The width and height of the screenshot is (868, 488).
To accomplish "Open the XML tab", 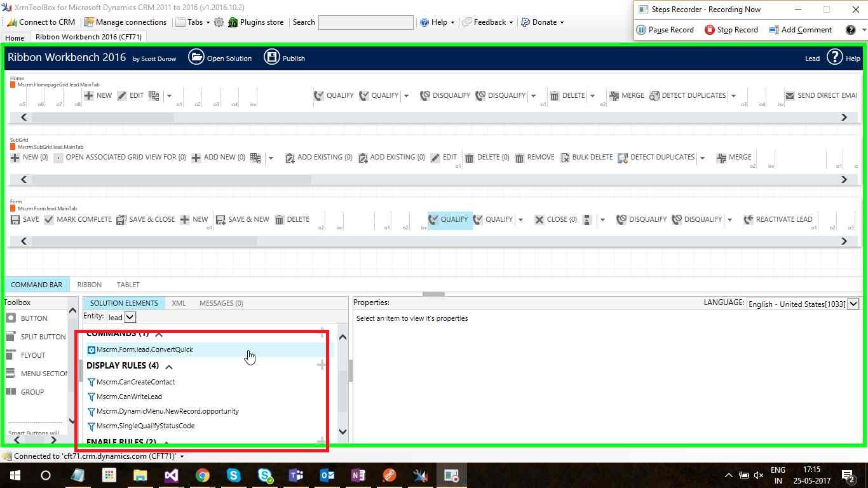I will [x=179, y=303].
